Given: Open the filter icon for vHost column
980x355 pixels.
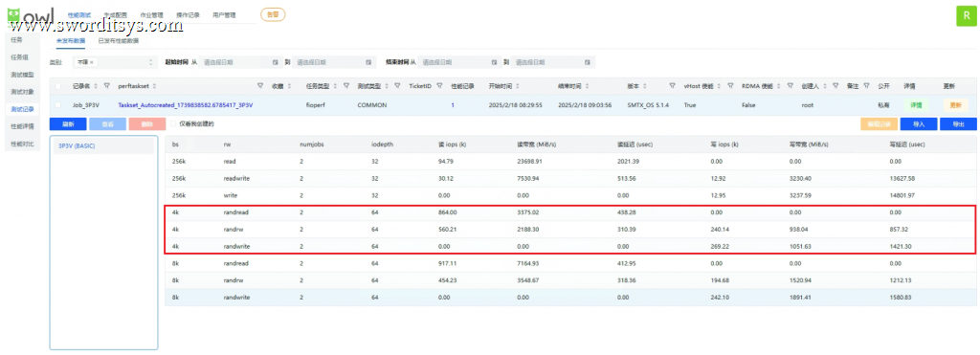Looking at the screenshot, I should pyautogui.click(x=729, y=85).
